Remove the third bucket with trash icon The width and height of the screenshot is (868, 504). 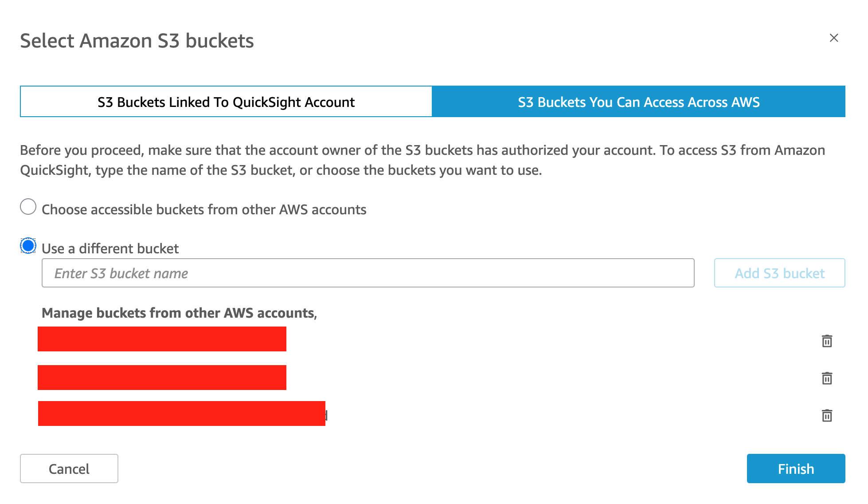tap(827, 416)
